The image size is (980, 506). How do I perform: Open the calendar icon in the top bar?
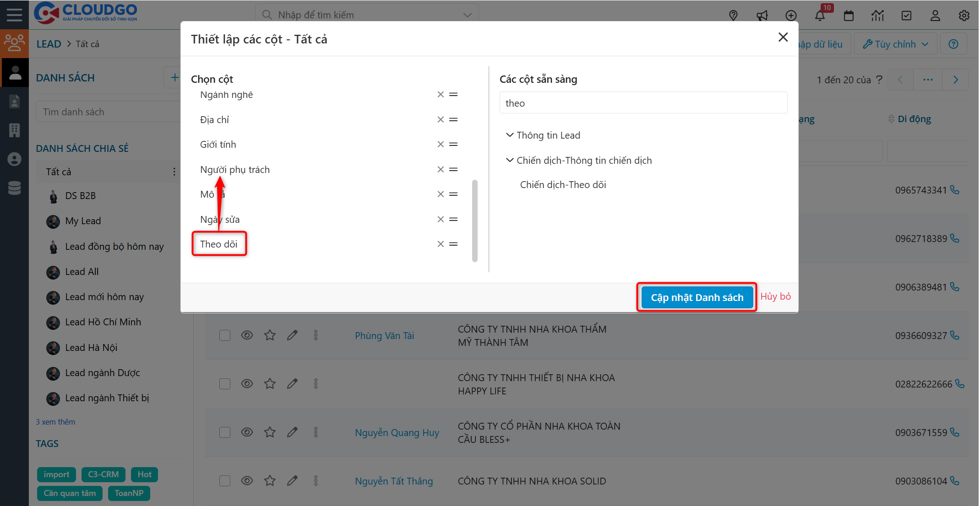(x=849, y=15)
